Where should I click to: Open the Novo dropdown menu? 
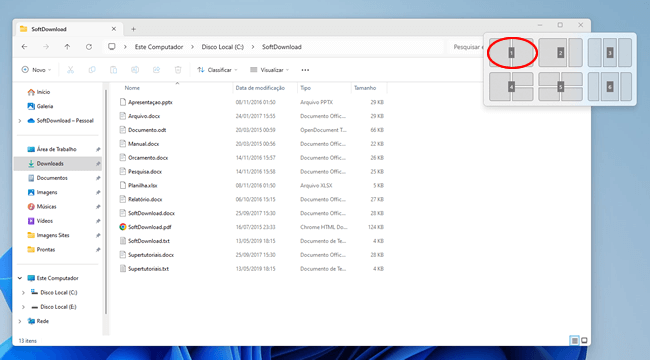[36, 70]
